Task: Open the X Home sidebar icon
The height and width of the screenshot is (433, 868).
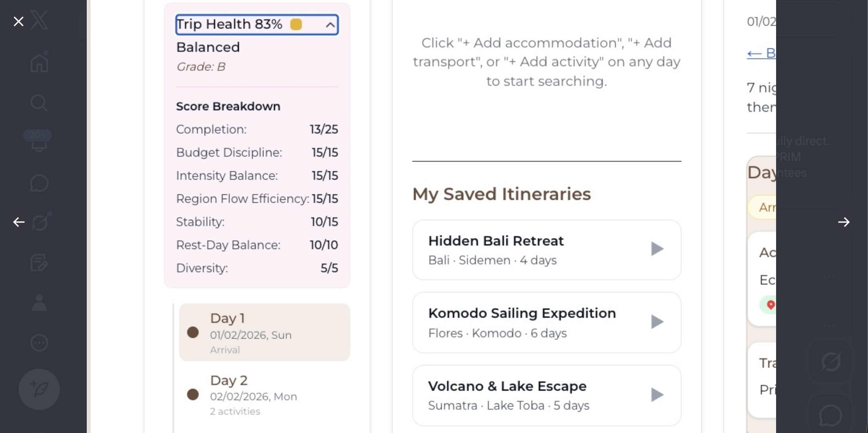Action: [x=39, y=63]
